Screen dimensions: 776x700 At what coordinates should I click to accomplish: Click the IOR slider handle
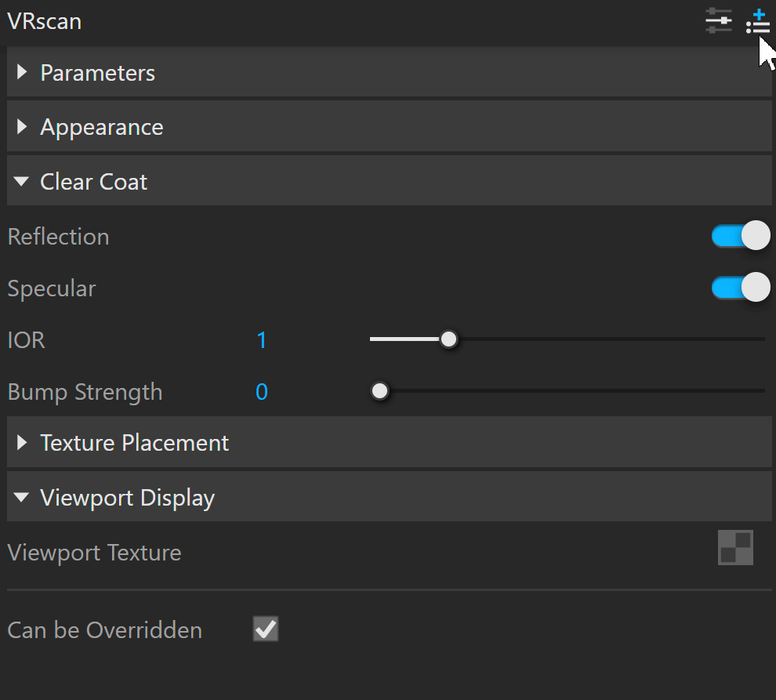coord(449,339)
